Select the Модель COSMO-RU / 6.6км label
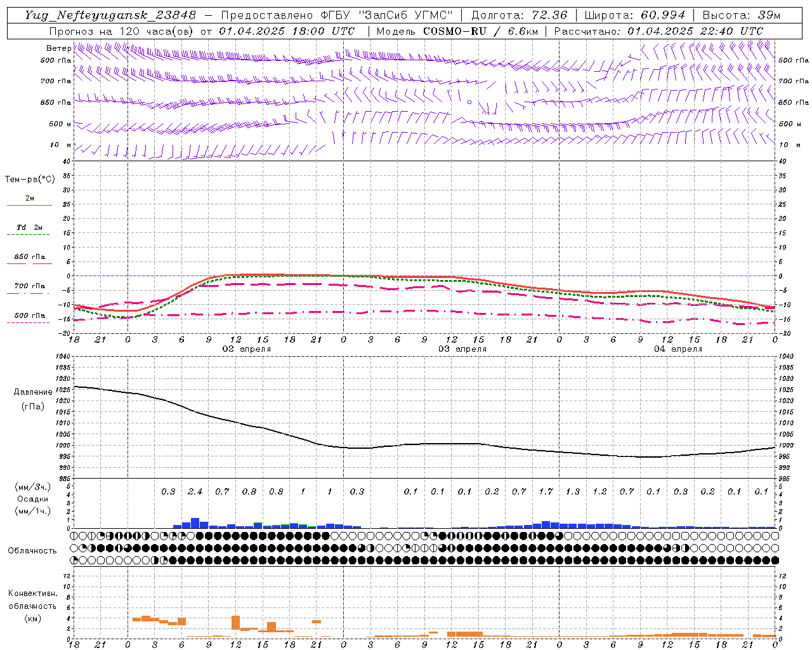 457,31
